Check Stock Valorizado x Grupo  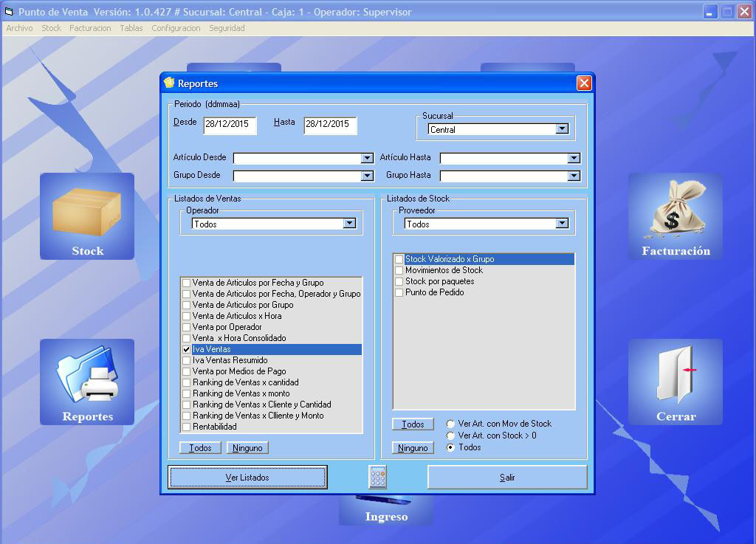click(399, 259)
